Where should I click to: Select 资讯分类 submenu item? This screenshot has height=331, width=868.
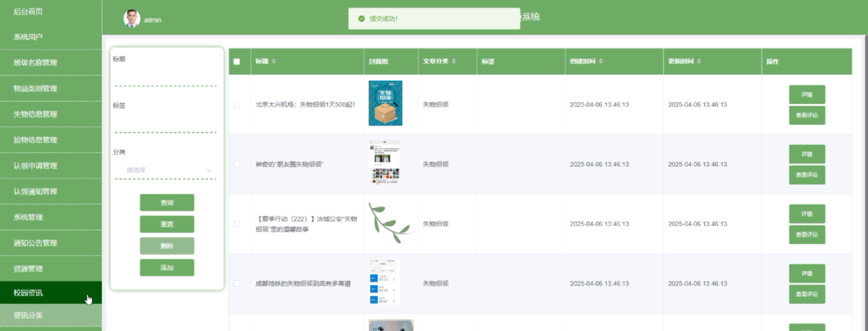coord(28,315)
